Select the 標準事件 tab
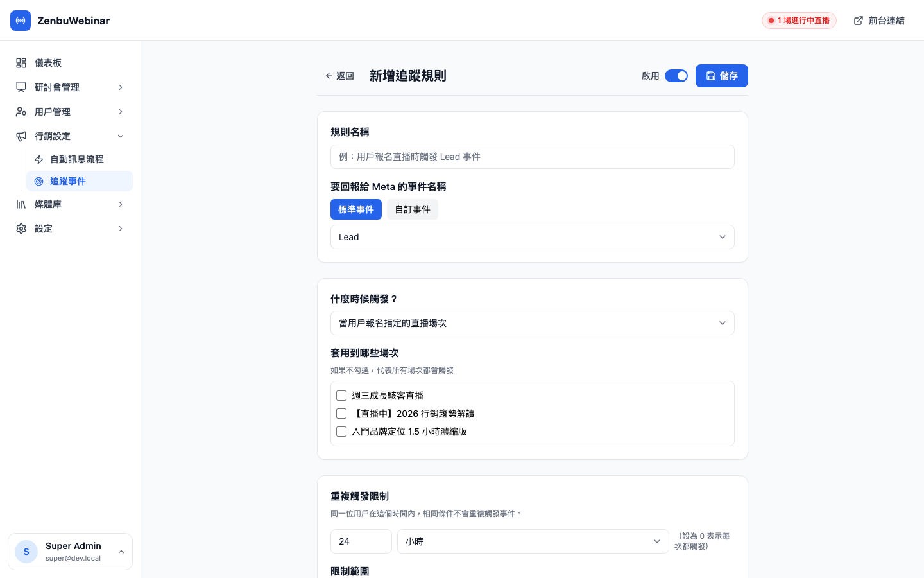924x578 pixels. tap(356, 209)
